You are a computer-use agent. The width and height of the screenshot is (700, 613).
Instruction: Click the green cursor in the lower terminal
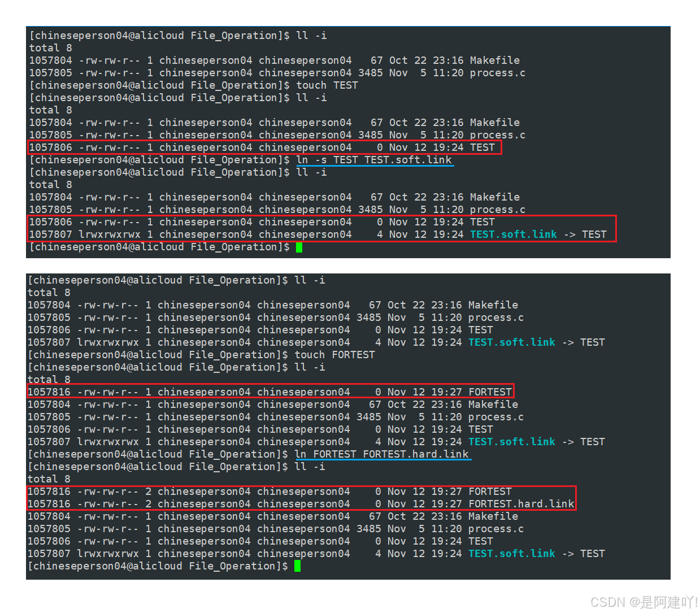(297, 566)
